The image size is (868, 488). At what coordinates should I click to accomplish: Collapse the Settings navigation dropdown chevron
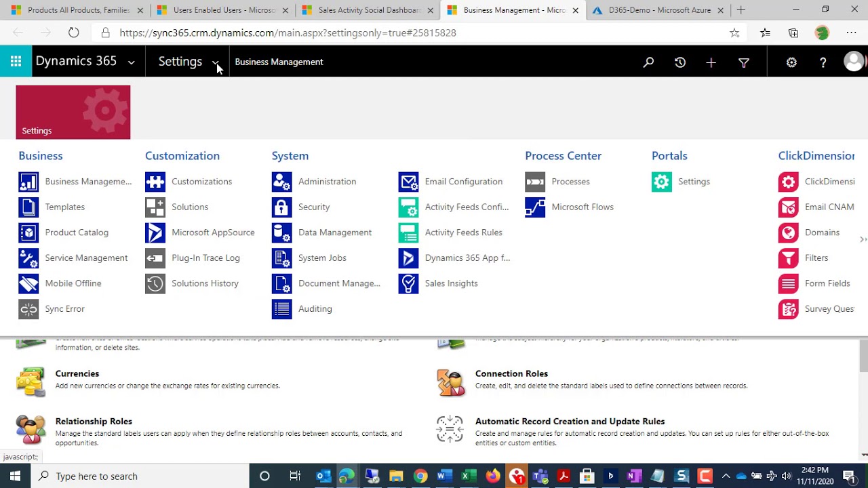tap(215, 62)
